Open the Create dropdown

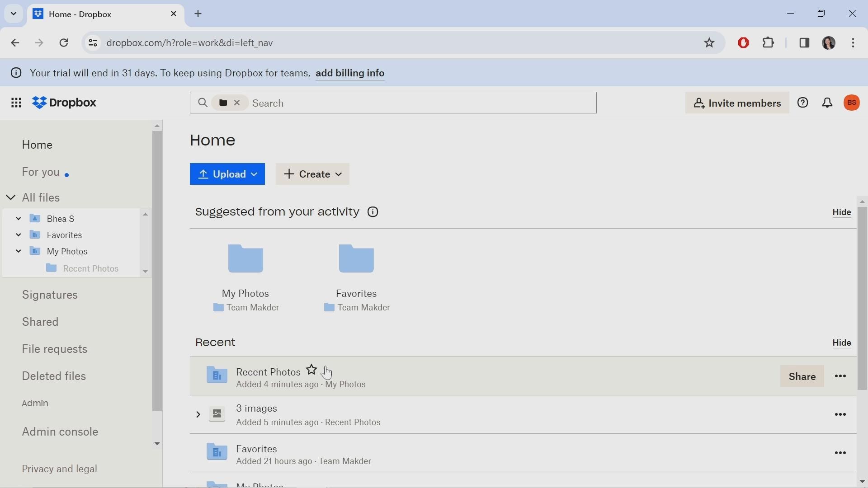[x=313, y=174]
